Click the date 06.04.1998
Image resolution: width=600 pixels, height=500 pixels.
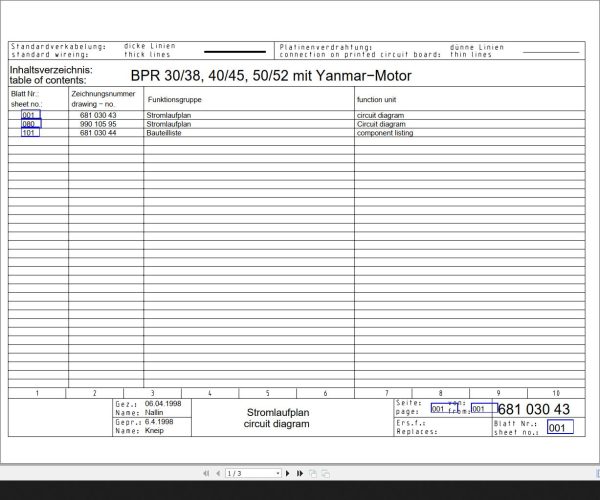pos(163,404)
